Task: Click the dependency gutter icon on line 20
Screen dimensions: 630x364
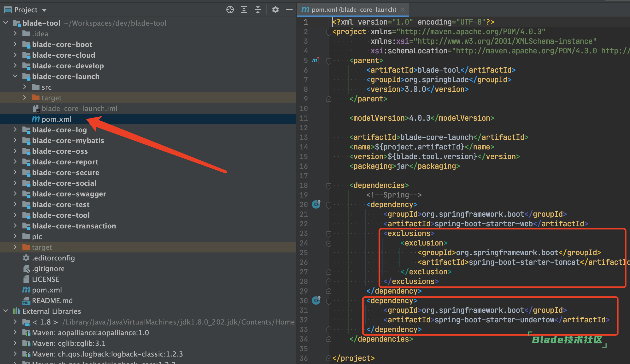Action: pyautogui.click(x=316, y=204)
